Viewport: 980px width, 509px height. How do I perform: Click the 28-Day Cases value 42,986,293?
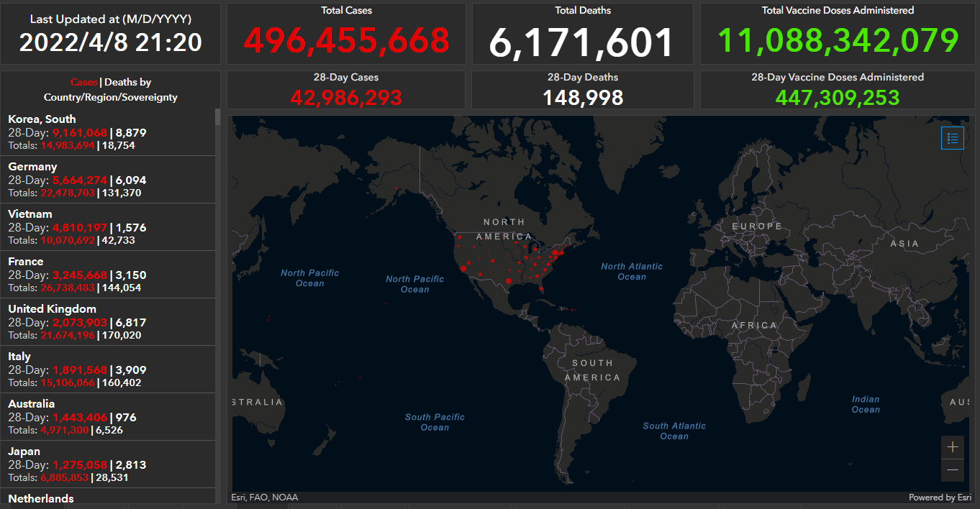tap(346, 97)
